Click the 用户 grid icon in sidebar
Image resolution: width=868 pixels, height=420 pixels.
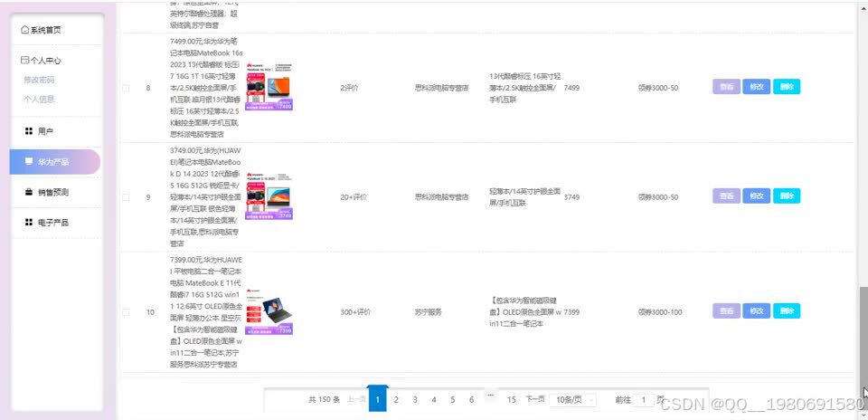point(29,131)
